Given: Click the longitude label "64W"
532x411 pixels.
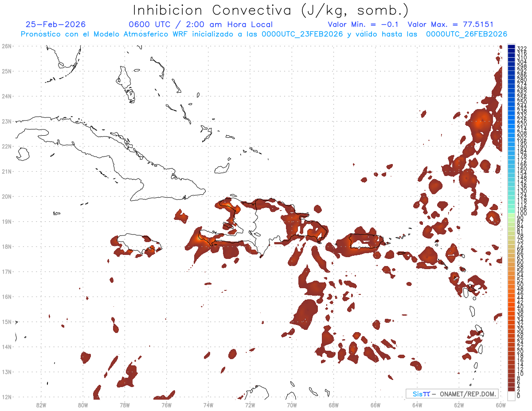Looking at the screenshot, I should point(417,405).
